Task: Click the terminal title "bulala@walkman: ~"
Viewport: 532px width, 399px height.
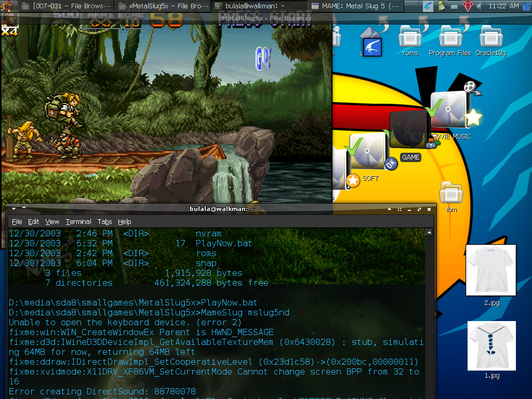Action: 222,209
